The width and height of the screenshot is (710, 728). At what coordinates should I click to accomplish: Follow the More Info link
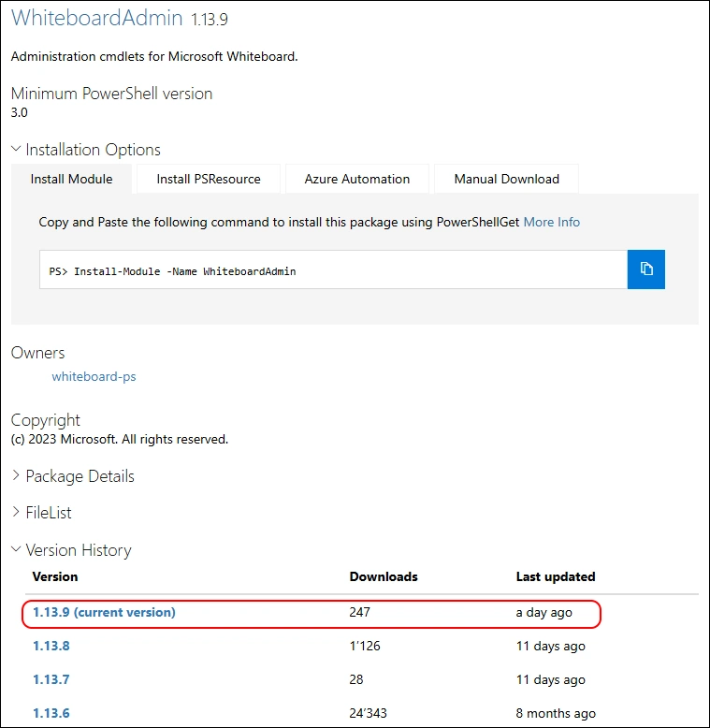pyautogui.click(x=551, y=222)
